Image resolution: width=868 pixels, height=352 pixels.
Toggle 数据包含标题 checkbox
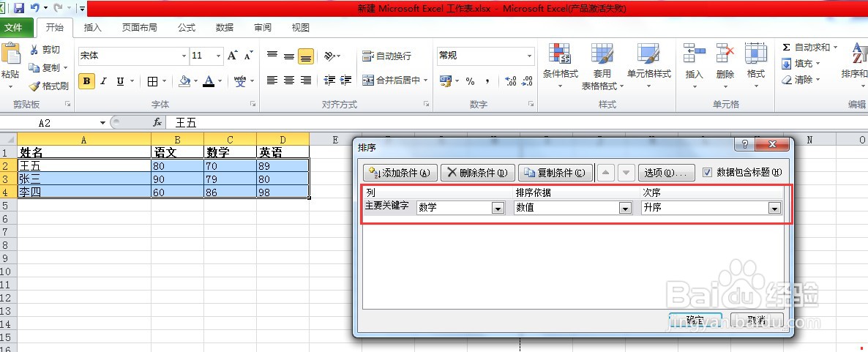click(707, 172)
